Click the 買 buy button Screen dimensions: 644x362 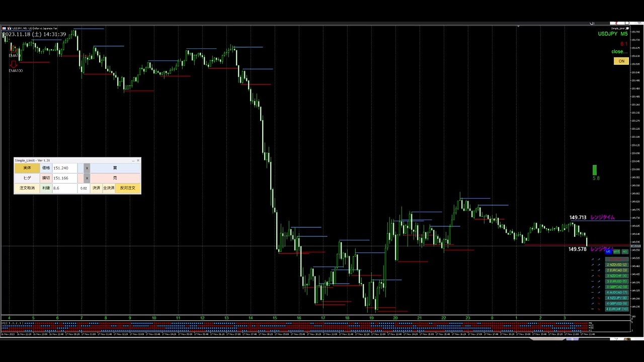point(115,168)
